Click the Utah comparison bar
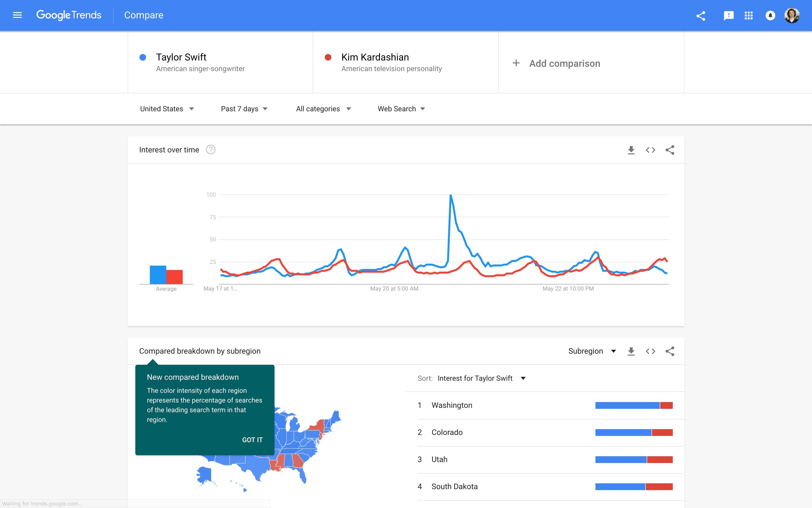This screenshot has height=508, width=812. tap(634, 459)
